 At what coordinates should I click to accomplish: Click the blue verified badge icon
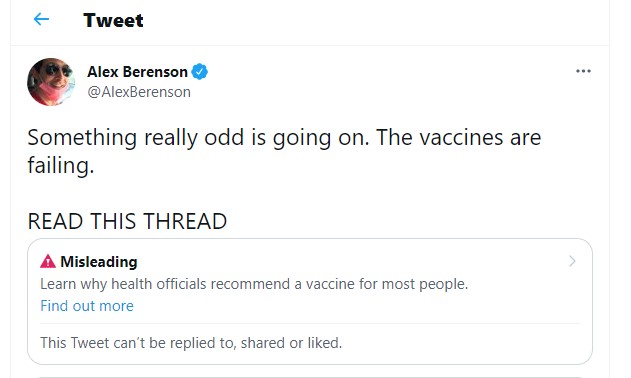200,72
